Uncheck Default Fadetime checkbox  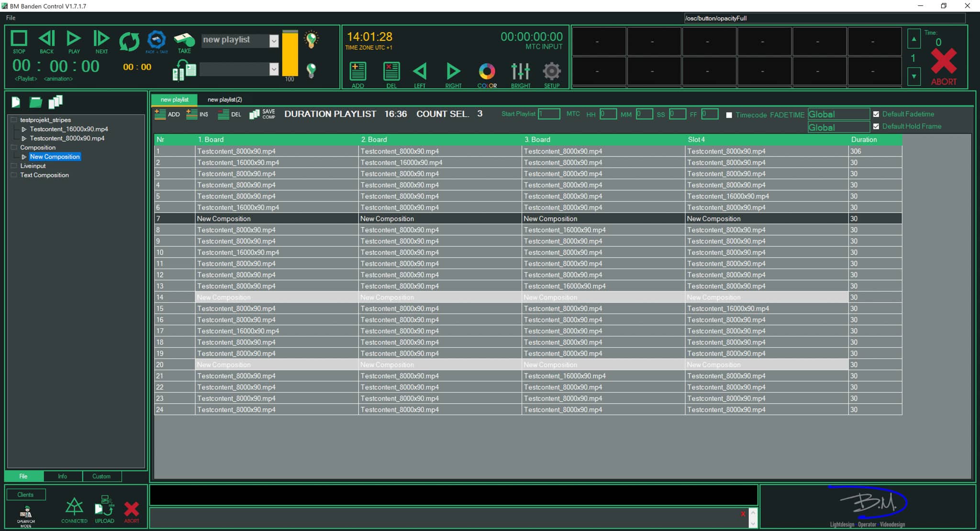point(876,114)
